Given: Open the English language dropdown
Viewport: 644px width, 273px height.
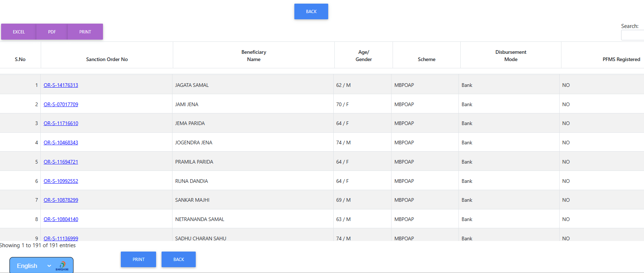Looking at the screenshot, I should coord(34,266).
